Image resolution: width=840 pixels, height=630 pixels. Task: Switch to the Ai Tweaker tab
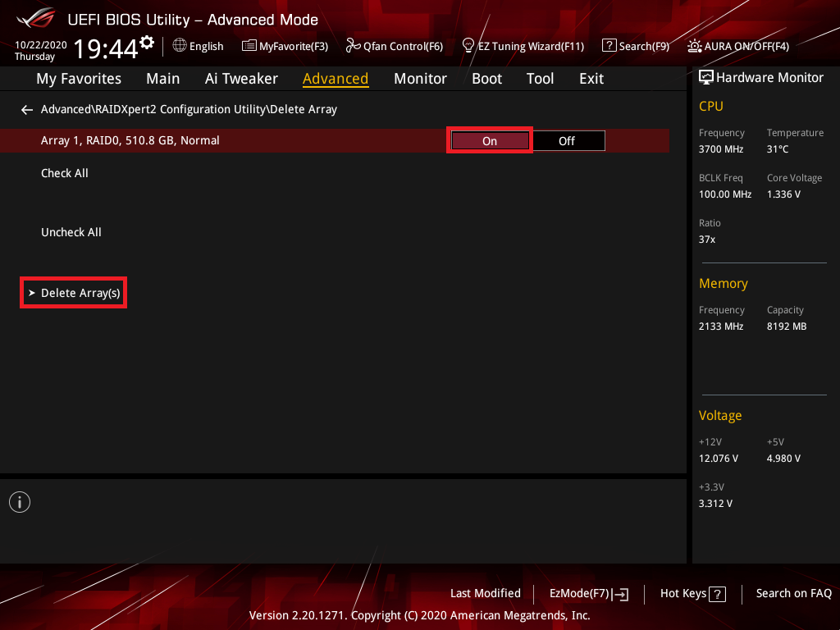(x=241, y=79)
